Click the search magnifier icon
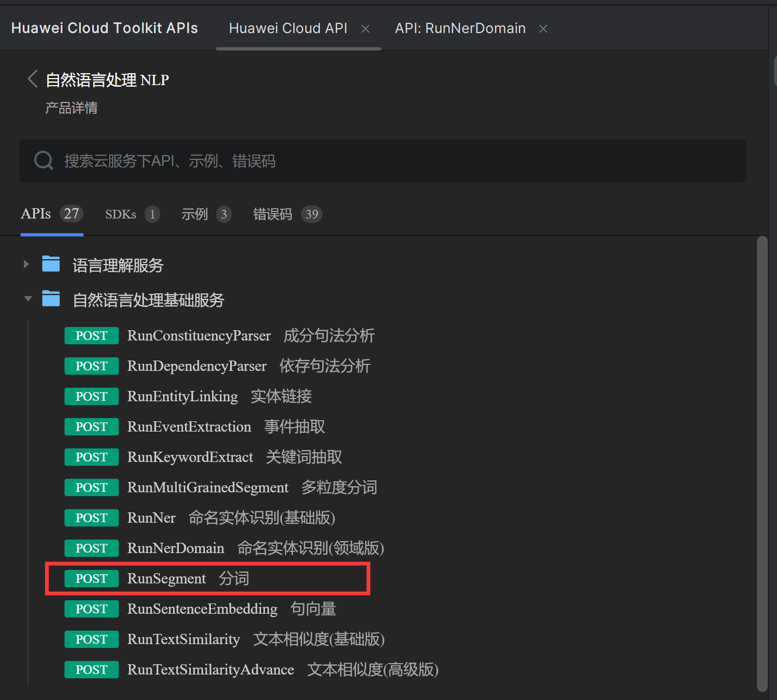Screen dimensions: 777x700 click(43, 160)
